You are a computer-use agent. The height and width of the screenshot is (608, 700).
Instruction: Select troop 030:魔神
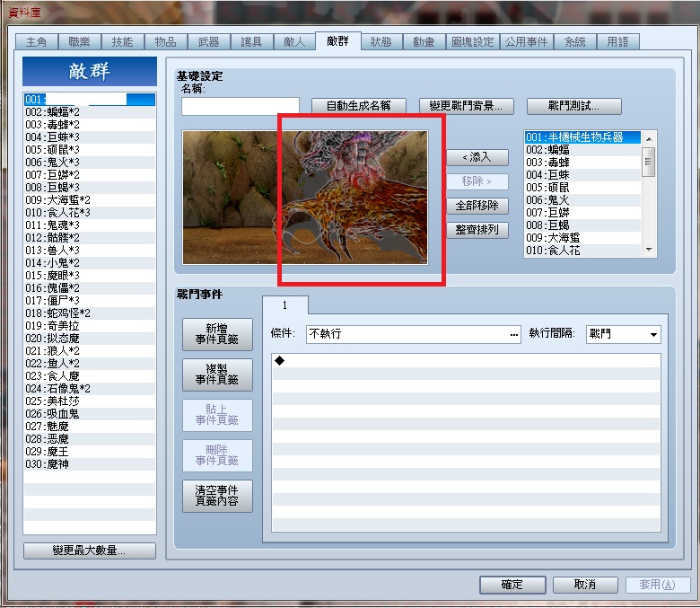point(90,464)
